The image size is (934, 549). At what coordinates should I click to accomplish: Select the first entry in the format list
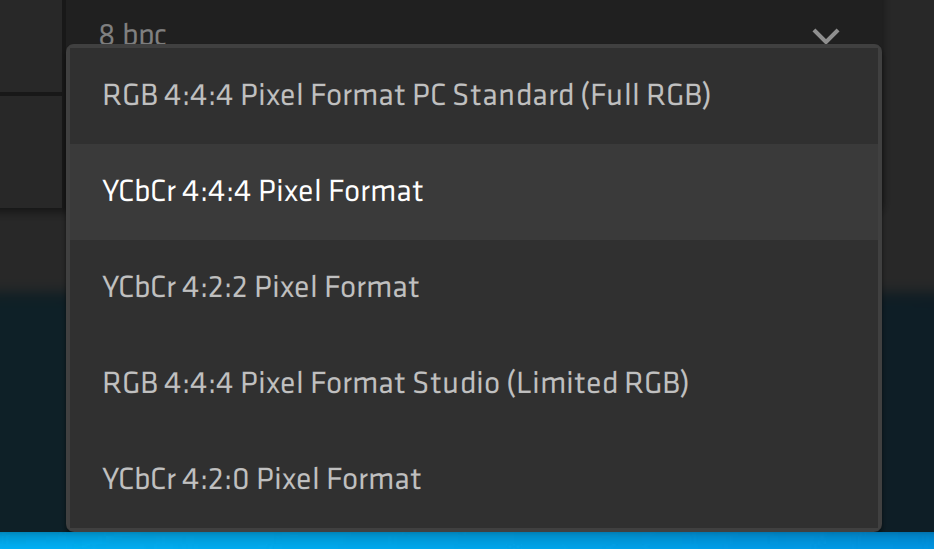[x=406, y=96]
